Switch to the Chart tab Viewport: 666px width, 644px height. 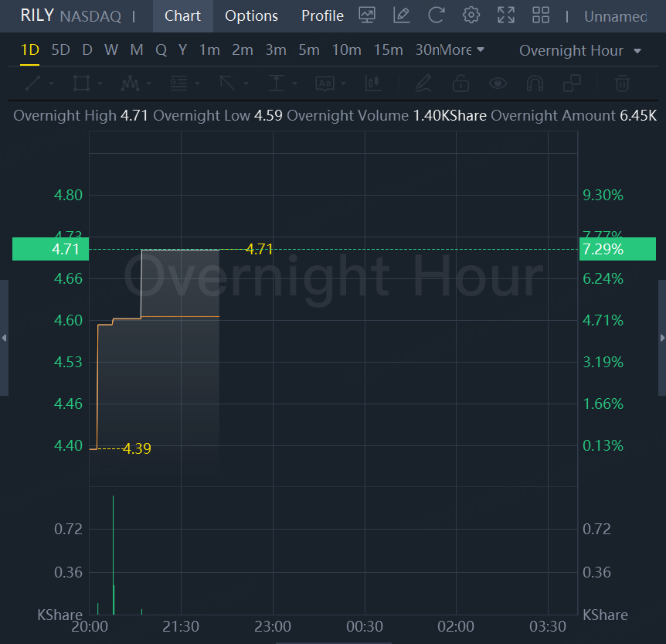click(x=182, y=15)
